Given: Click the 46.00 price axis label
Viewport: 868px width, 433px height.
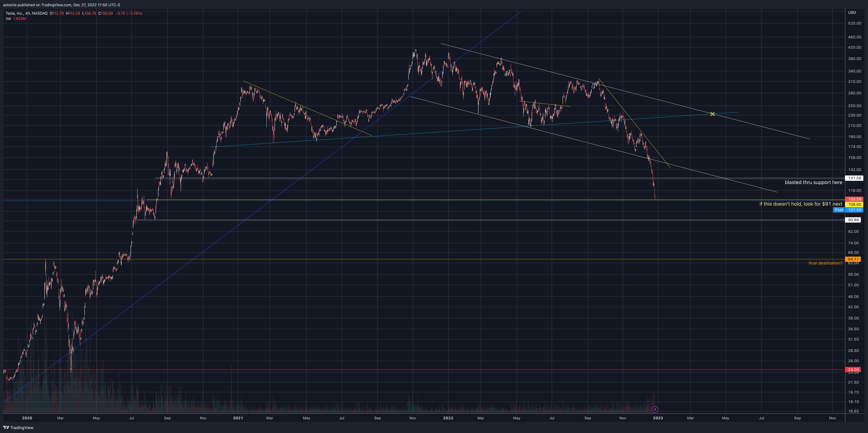Looking at the screenshot, I should click(x=854, y=297).
